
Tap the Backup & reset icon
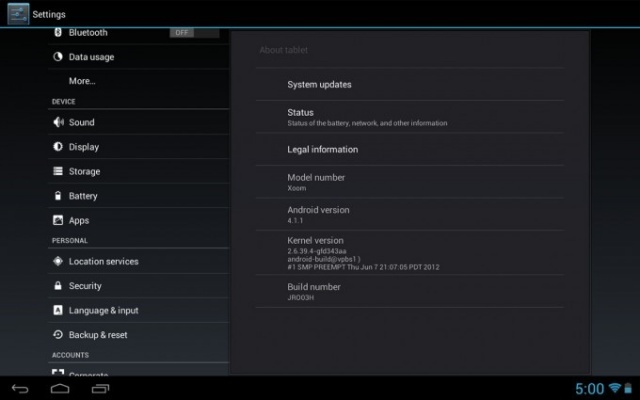tap(58, 335)
